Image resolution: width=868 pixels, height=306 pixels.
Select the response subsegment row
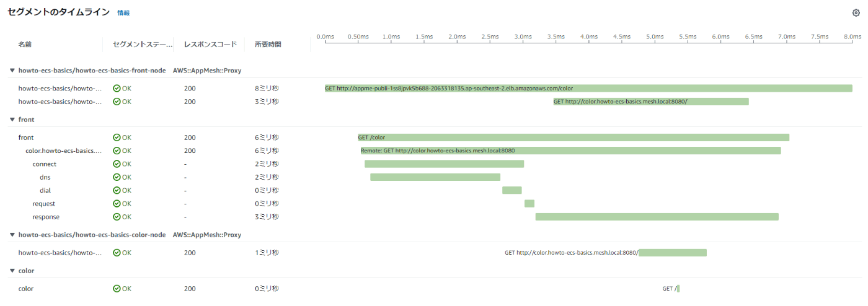(46, 217)
